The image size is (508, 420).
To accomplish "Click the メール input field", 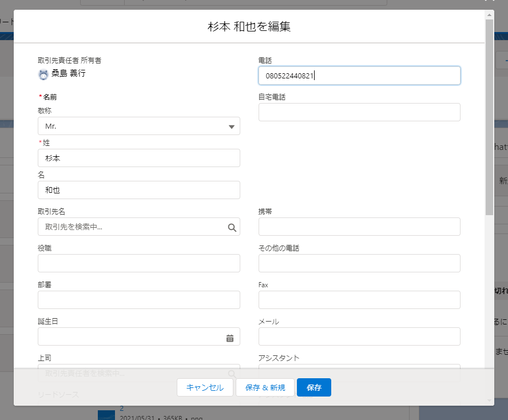I will pos(359,336).
